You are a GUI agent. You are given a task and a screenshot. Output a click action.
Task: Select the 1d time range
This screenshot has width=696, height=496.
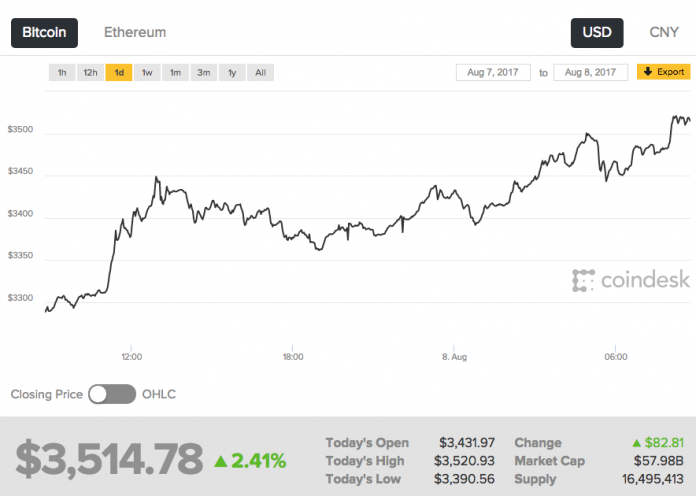[119, 72]
